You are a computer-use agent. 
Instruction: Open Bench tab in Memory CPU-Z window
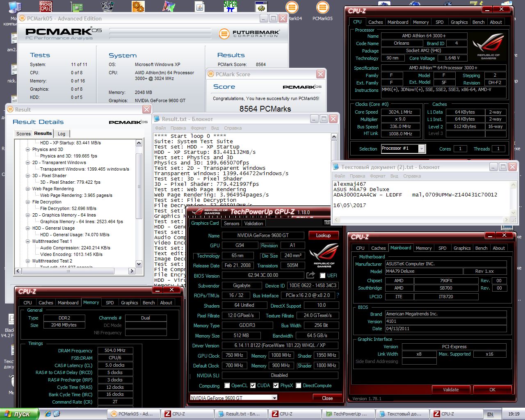[148, 303]
